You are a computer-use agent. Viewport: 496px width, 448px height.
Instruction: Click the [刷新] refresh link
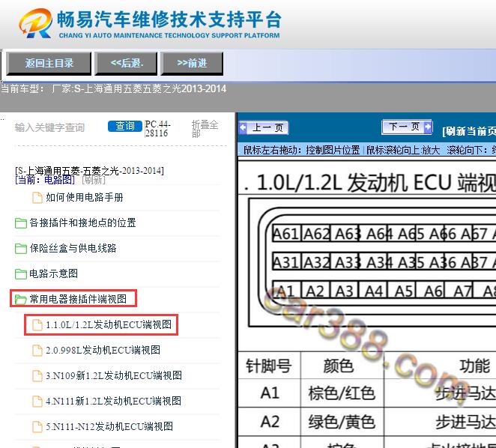[x=94, y=180]
